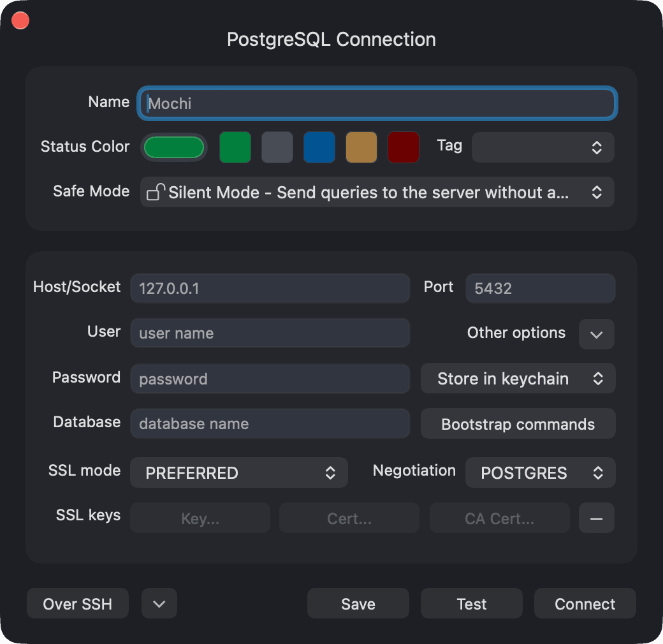Click the Name input field containing Mochi
This screenshot has height=644, width=663.
(x=377, y=103)
